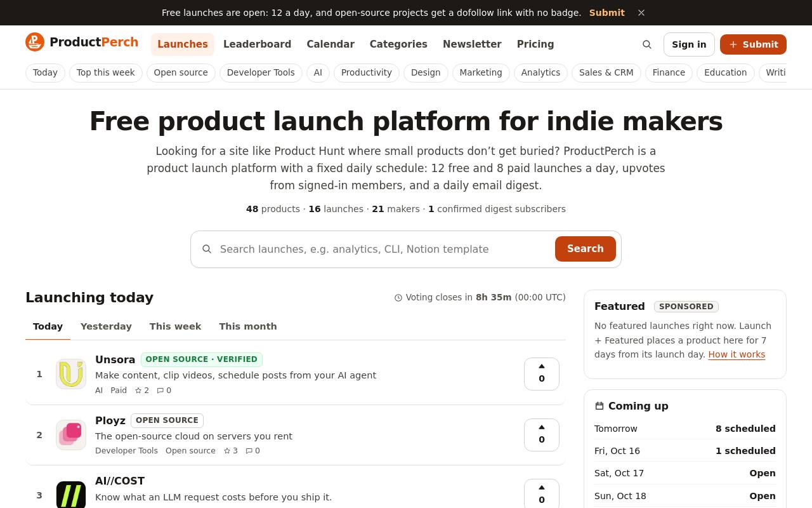Click the star count on Unsora
The image size is (812, 508).
(x=142, y=391)
